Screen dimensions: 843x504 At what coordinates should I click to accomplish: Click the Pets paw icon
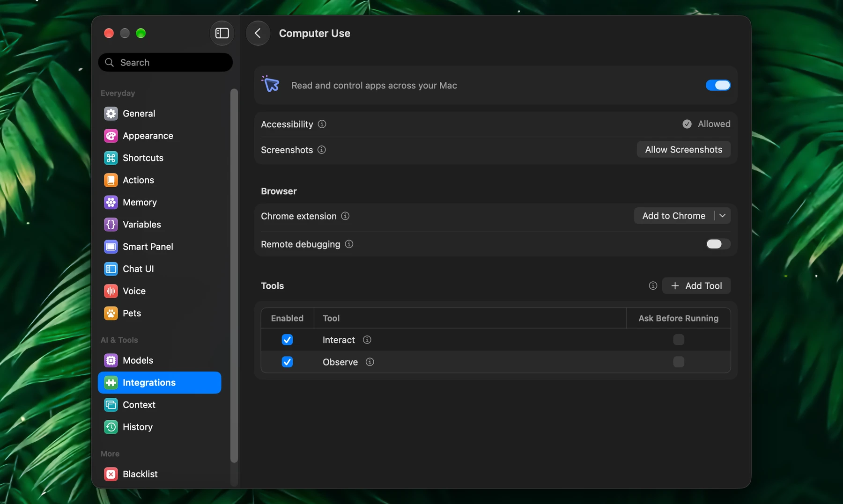111,313
